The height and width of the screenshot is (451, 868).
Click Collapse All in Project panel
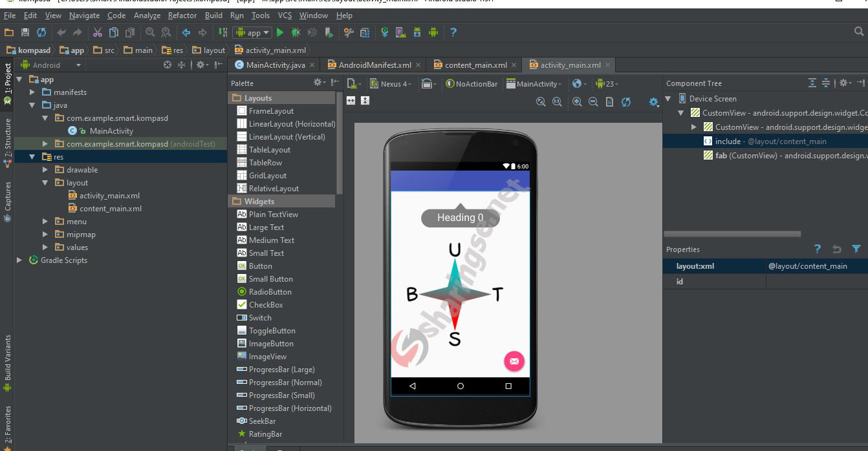(182, 65)
